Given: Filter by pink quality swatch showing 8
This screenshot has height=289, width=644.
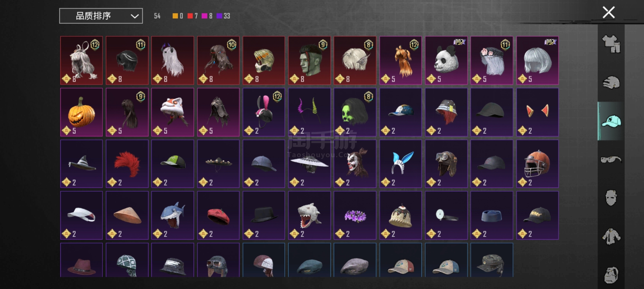Looking at the screenshot, I should (207, 16).
